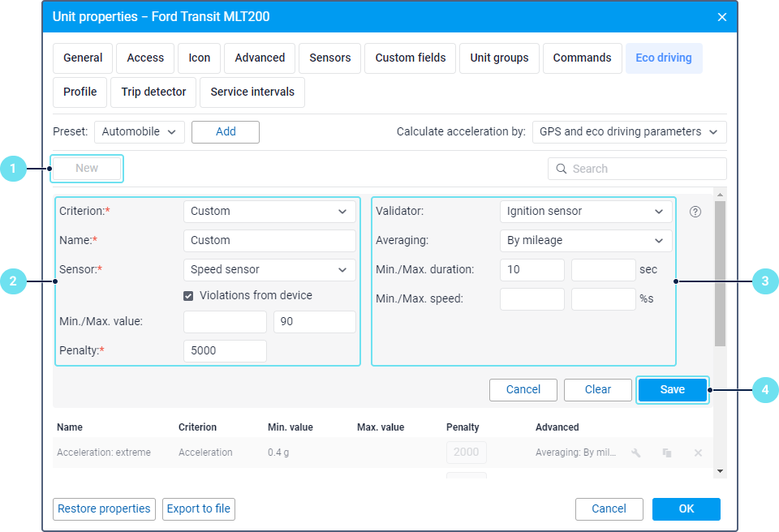Viewport: 779px width, 532px height.
Task: Click the Penalty input field showing 5000
Action: (x=225, y=351)
